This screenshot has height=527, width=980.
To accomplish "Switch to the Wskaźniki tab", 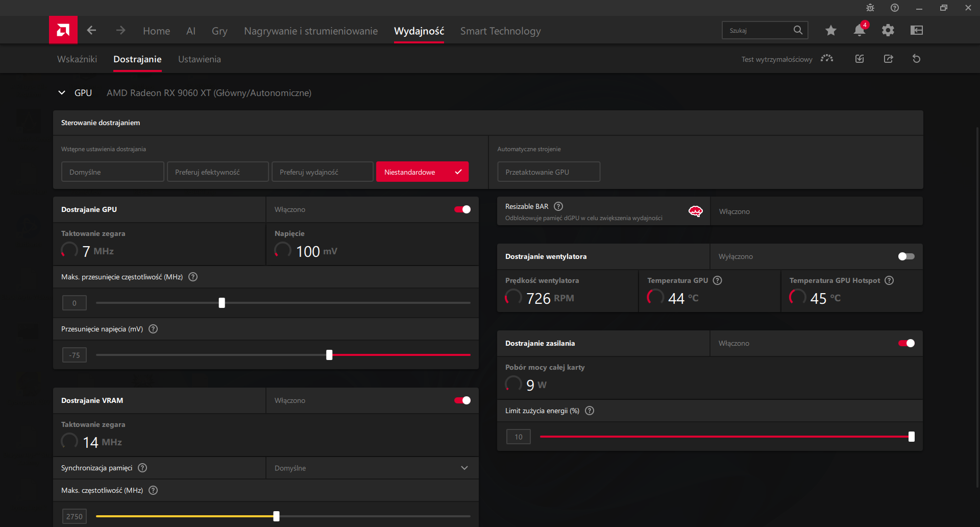I will 77,59.
